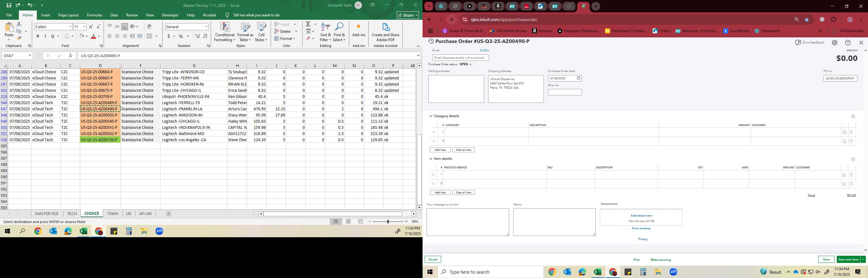Switch to the AP=AR sheet tab
Image resolution: width=868 pixels, height=278 pixels.
[x=145, y=214]
